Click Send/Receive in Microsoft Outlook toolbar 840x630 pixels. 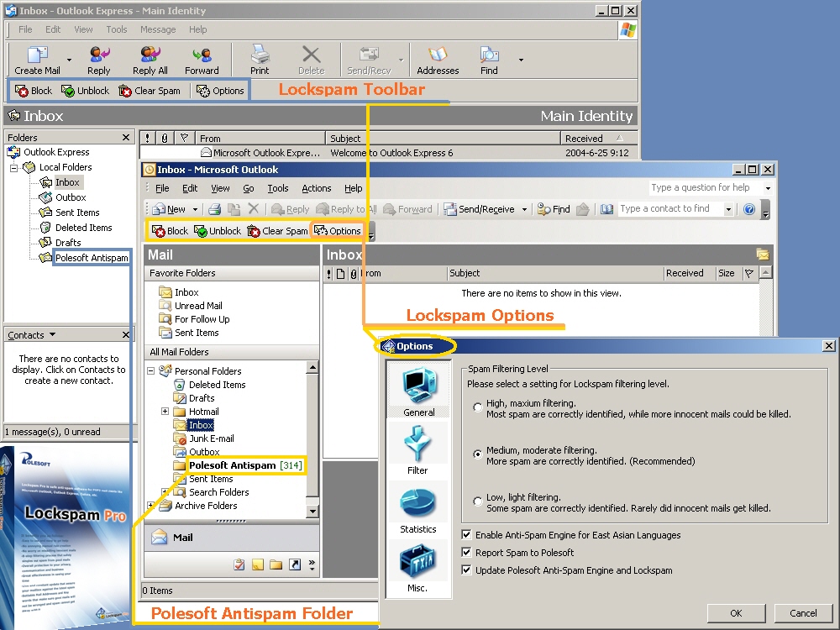[480, 209]
